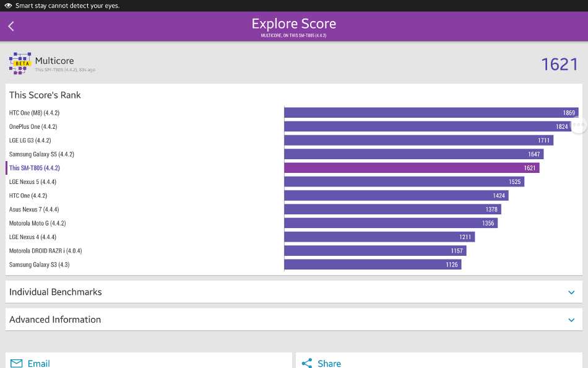Select the Samsung Galaxy S3 (4.3) row
Image resolution: width=588 pixels, height=368 pixels.
(293, 265)
